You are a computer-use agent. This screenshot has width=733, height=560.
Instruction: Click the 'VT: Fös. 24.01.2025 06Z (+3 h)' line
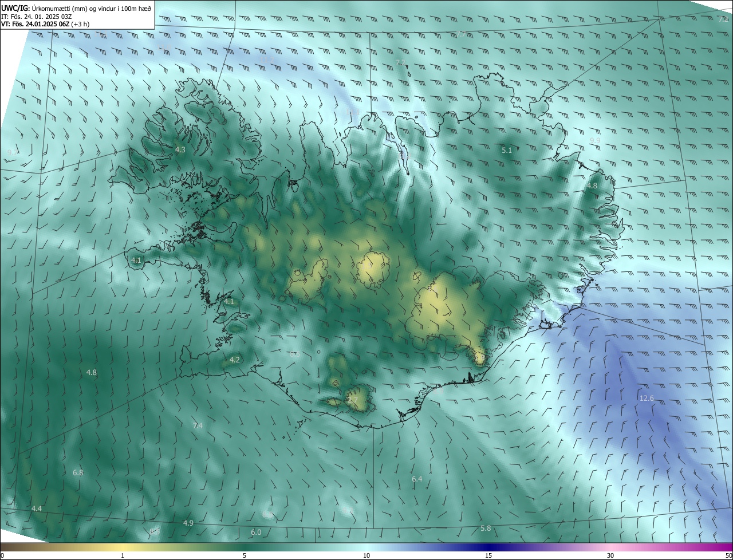45,24
